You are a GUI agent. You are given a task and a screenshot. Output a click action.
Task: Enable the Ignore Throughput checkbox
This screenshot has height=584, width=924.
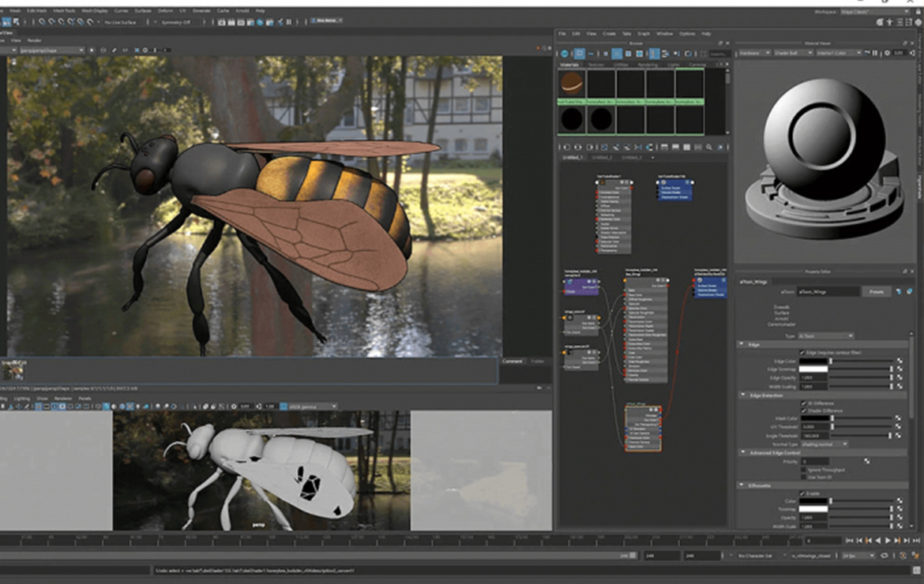coord(802,470)
